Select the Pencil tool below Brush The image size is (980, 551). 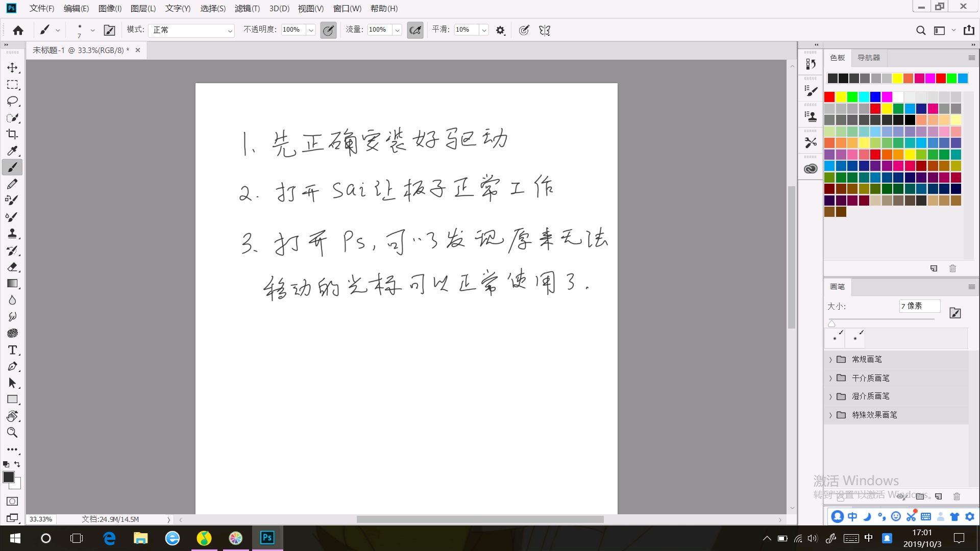click(12, 184)
